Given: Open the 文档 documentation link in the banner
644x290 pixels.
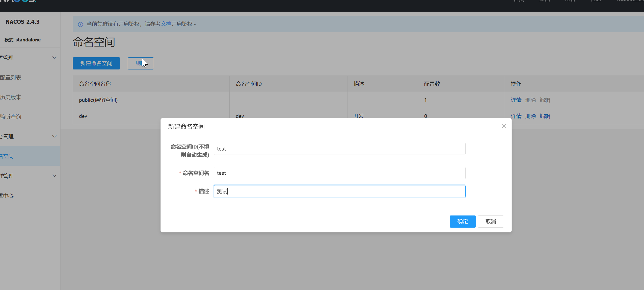Looking at the screenshot, I should 166,24.
